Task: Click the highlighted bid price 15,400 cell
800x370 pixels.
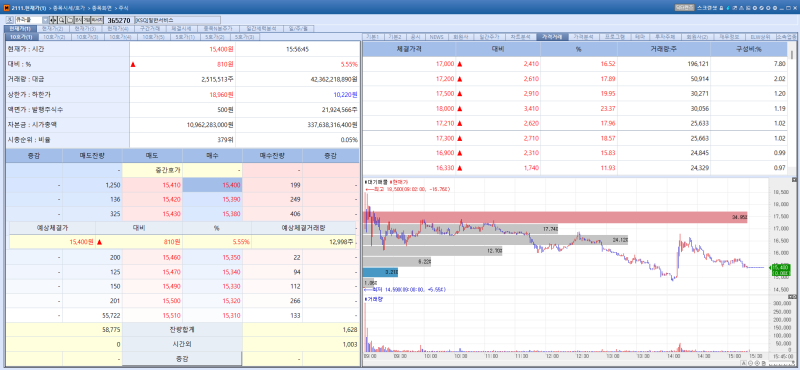Action: tap(212, 185)
